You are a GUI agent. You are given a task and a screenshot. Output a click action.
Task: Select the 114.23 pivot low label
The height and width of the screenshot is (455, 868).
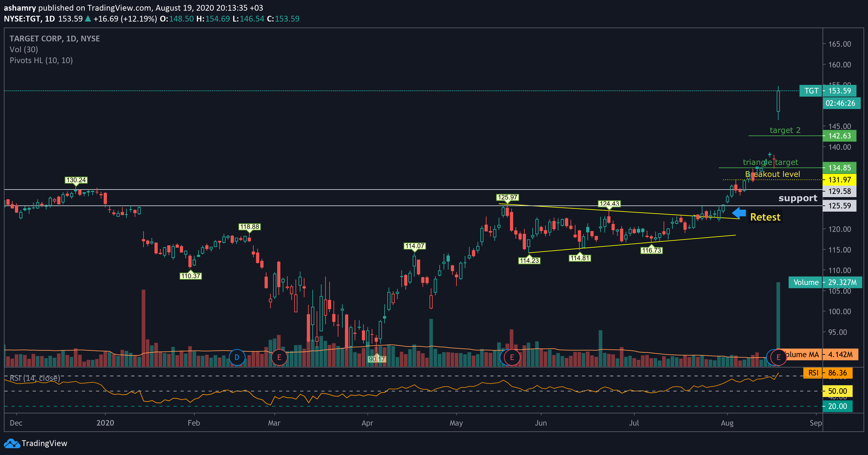click(x=529, y=260)
